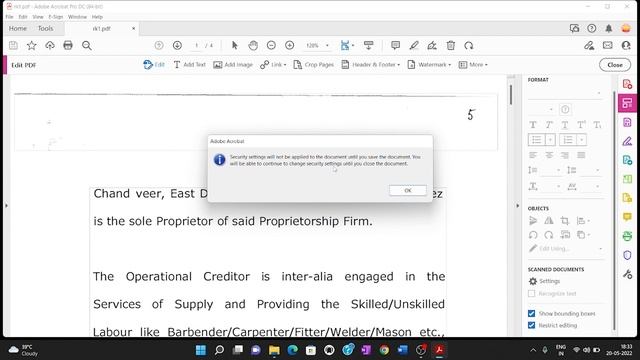Viewport: 640px width, 360px height.
Task: Open the Protect shield tool in sidebar
Action: pyautogui.click(x=627, y=255)
